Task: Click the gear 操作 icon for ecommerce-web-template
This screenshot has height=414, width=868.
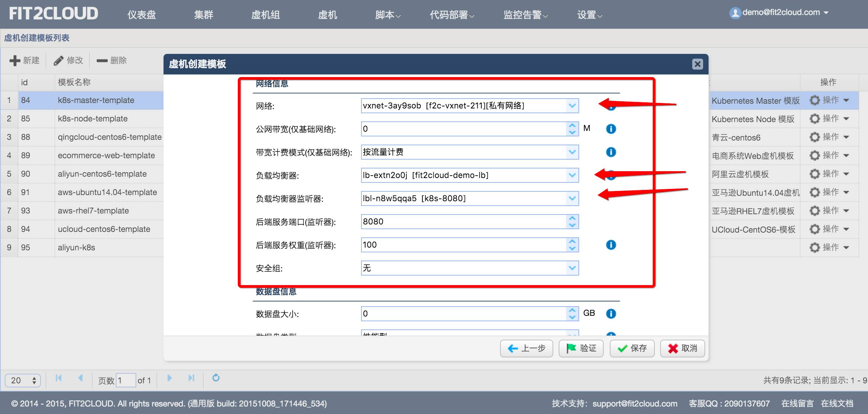Action: 814,156
